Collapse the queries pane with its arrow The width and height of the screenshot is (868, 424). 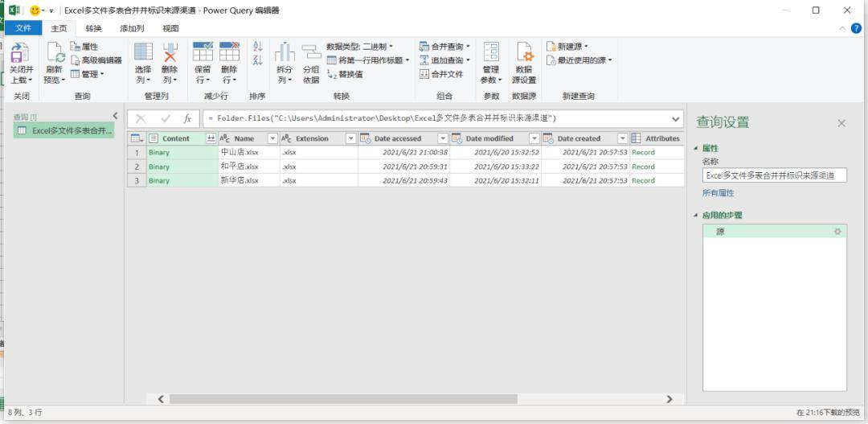coord(115,116)
